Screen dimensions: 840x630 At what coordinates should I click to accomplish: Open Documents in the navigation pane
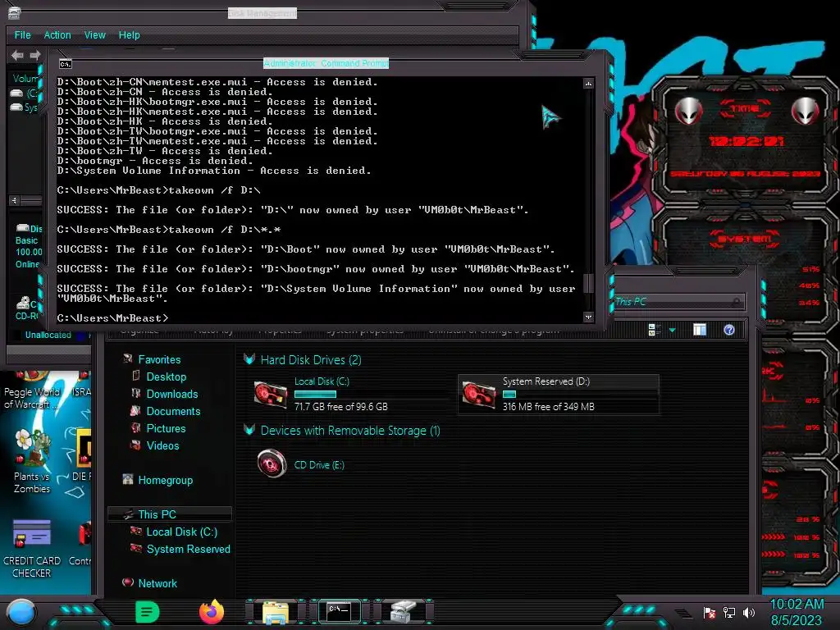coord(173,411)
